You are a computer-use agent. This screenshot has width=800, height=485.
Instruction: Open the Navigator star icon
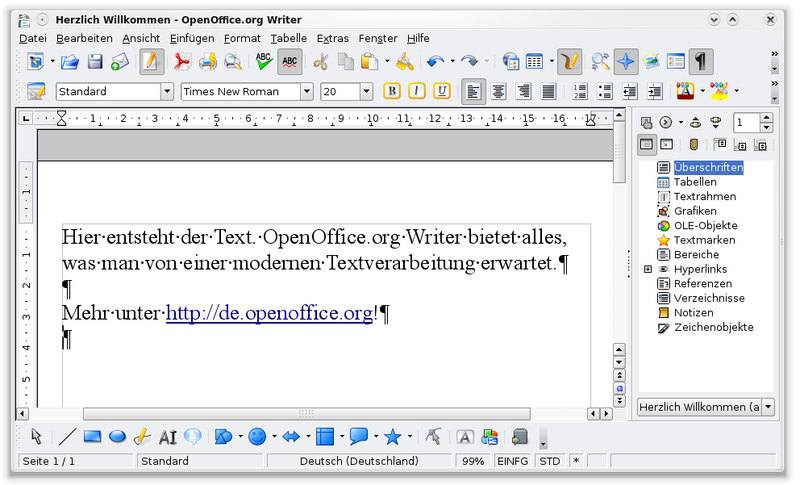pos(626,62)
